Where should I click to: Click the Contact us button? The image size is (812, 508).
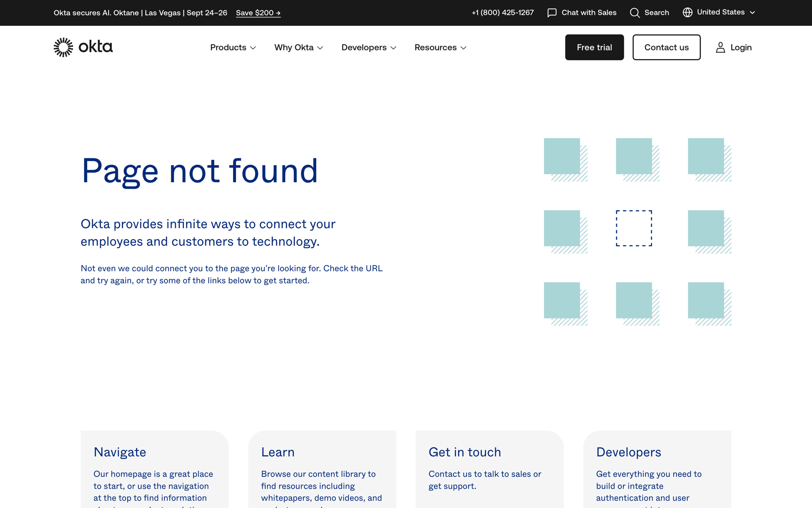point(667,47)
